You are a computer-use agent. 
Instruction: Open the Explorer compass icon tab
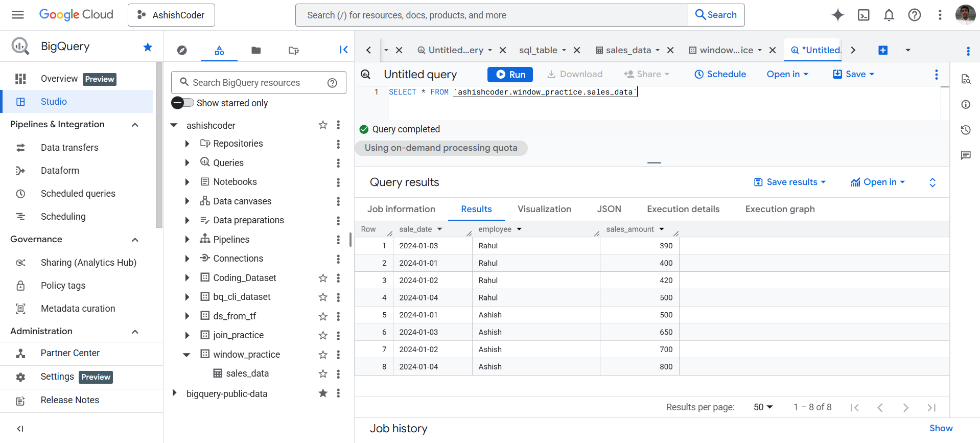point(182,50)
